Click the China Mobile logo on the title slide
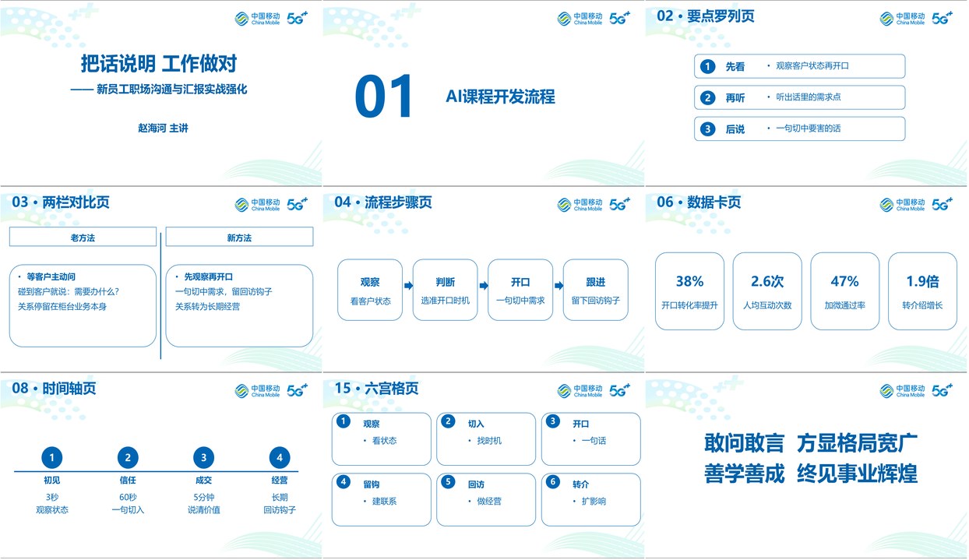Image resolution: width=969 pixels, height=560 pixels. tap(258, 19)
